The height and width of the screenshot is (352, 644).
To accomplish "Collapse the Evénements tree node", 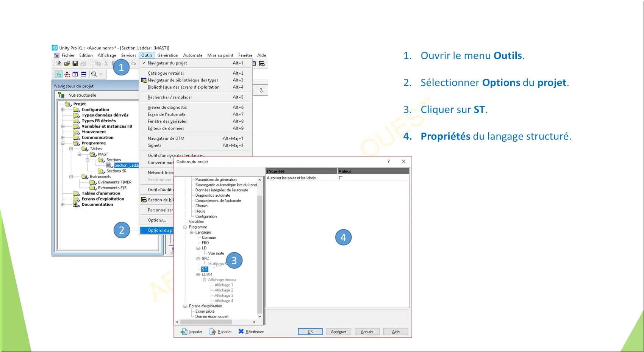I will click(x=71, y=177).
